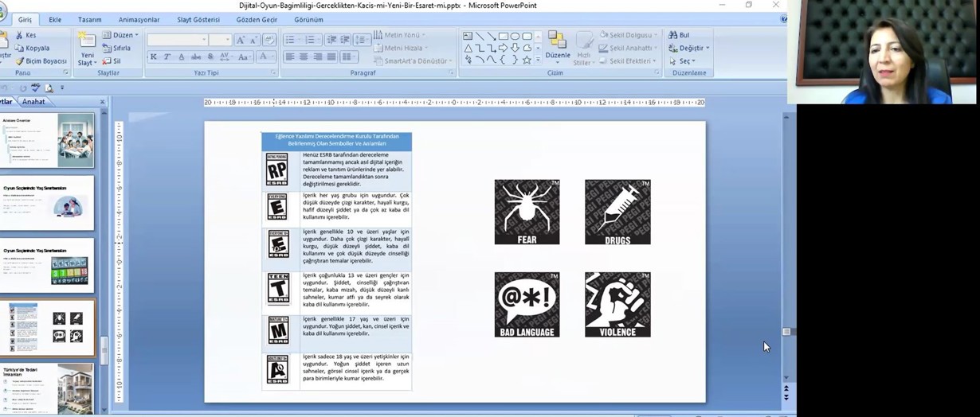
Task: Open the Slayt Gösterisi ribbon tab
Action: (x=198, y=19)
